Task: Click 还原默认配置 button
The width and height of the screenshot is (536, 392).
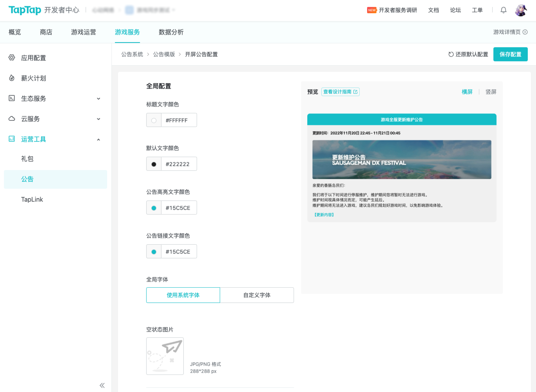Action: point(468,54)
